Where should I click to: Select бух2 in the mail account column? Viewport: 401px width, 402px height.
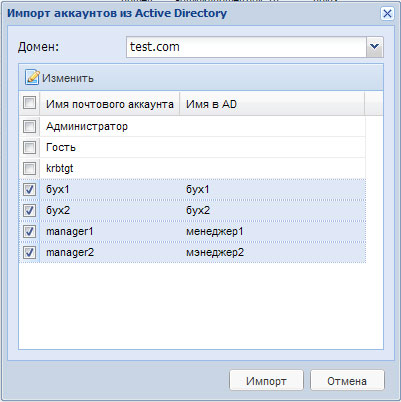point(58,210)
